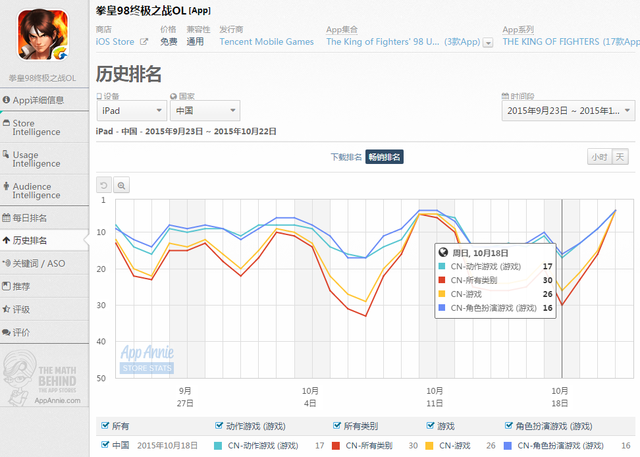Click blue CN-角色扮演游戏 swatch in bottom legend
Screen dimensions: 640x457
click(x=508, y=446)
